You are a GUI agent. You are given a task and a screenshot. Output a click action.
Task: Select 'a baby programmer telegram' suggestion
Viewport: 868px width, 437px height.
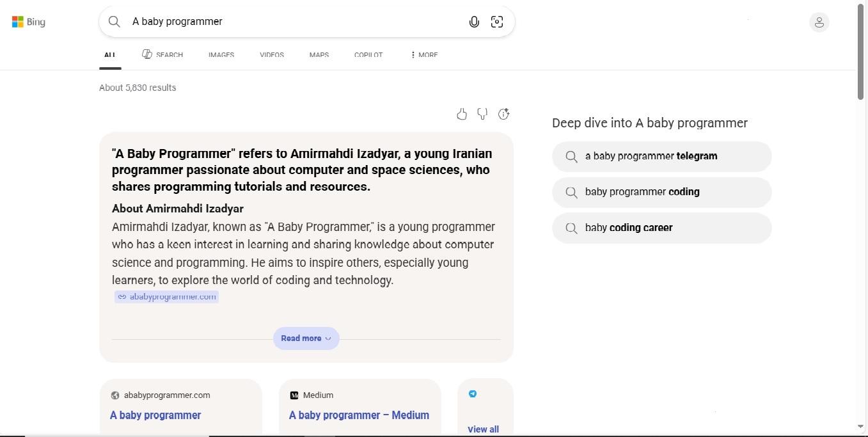coord(662,156)
